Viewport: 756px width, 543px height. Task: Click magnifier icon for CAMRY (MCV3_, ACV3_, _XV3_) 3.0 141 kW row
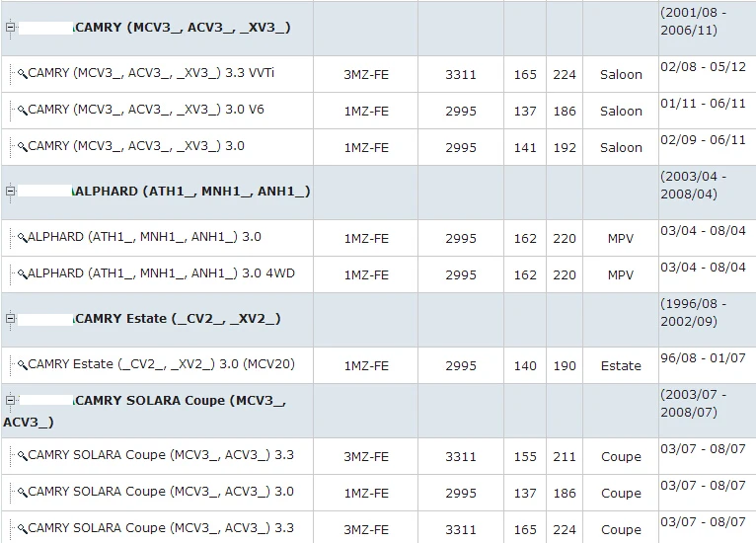pos(22,146)
